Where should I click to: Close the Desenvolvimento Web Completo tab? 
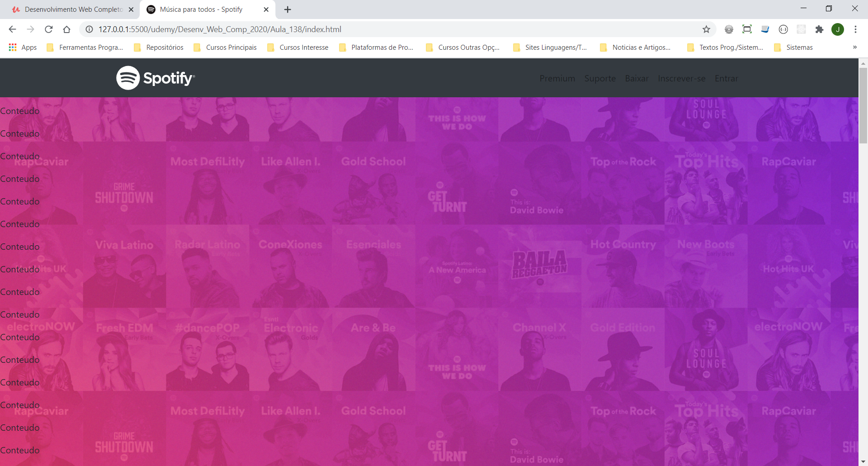click(x=131, y=10)
